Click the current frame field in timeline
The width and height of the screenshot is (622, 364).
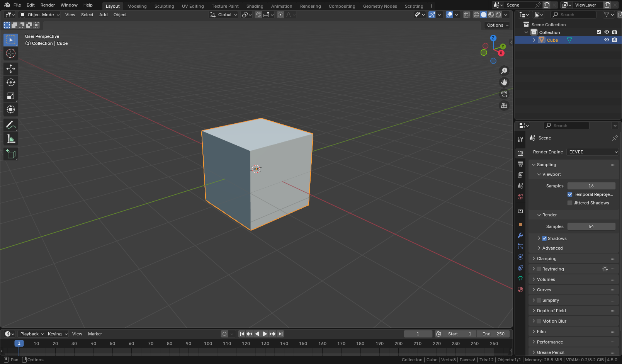pos(418,334)
